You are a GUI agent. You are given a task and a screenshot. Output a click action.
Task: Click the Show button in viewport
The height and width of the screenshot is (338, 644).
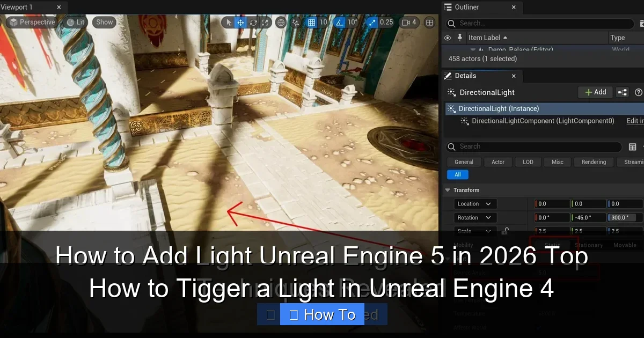pos(104,22)
